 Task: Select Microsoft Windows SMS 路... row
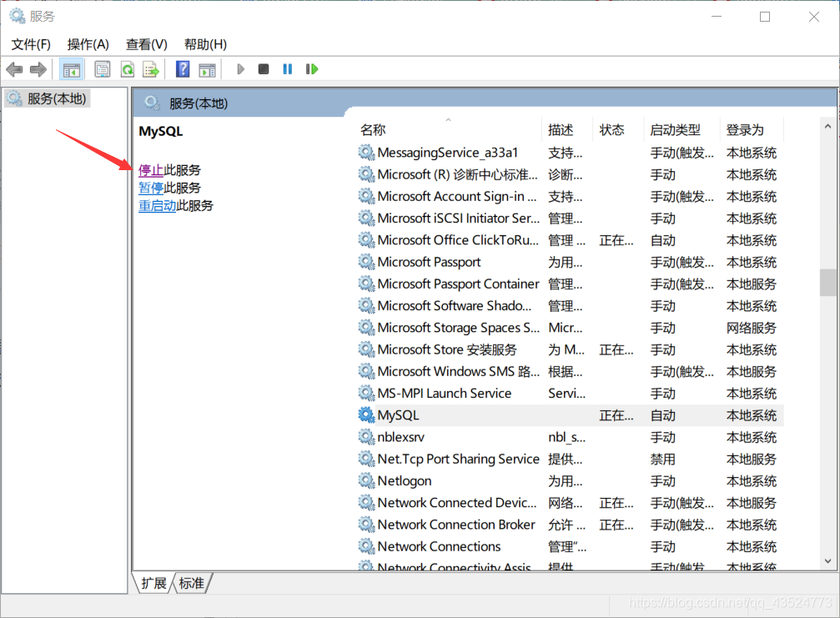[x=570, y=371]
